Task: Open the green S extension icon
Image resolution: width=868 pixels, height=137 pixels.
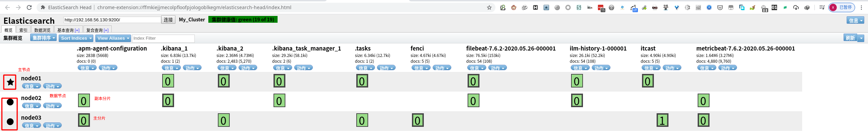Action: [x=579, y=7]
